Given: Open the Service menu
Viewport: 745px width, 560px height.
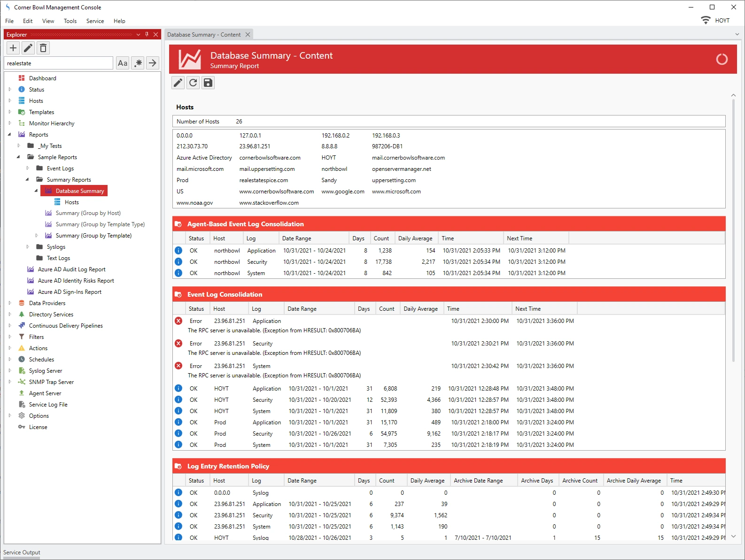Looking at the screenshot, I should 95,21.
